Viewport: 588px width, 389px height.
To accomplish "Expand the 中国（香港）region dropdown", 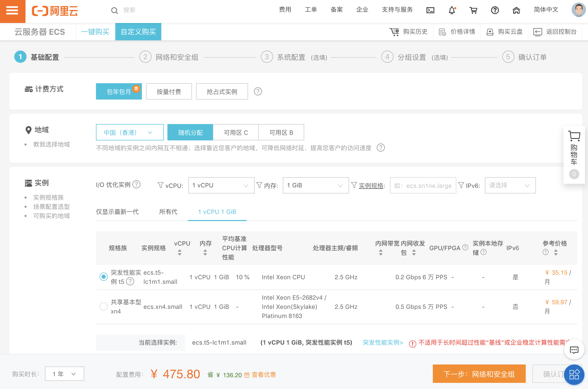I will [130, 132].
